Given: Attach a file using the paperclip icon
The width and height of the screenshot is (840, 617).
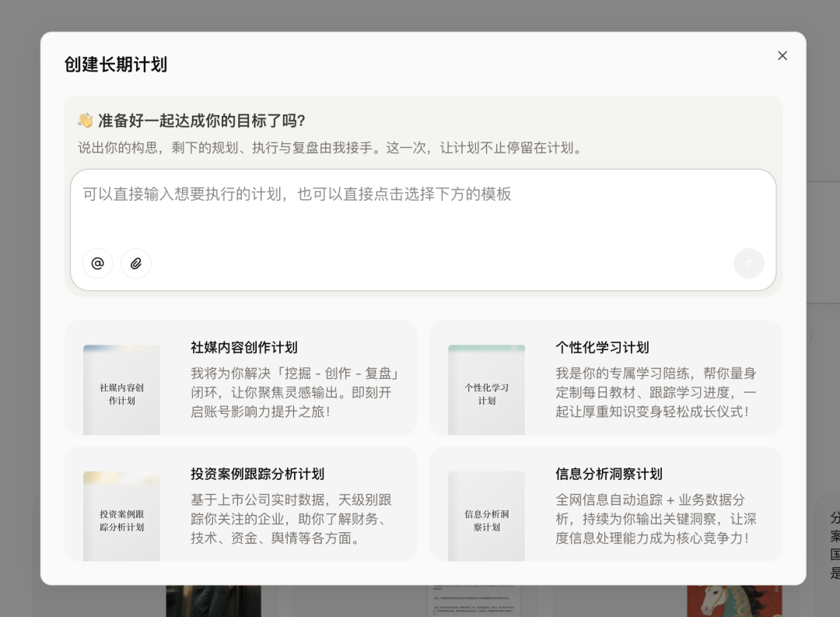Looking at the screenshot, I should pos(136,264).
